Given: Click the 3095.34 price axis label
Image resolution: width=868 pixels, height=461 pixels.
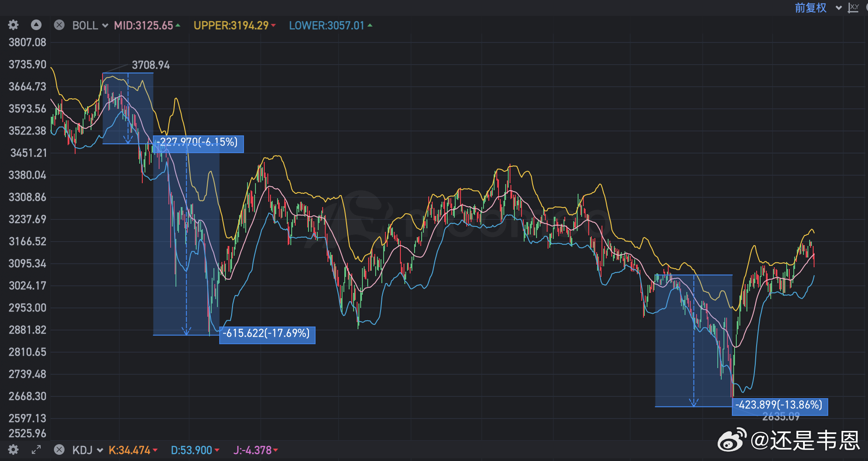Looking at the screenshot, I should 27,264.
